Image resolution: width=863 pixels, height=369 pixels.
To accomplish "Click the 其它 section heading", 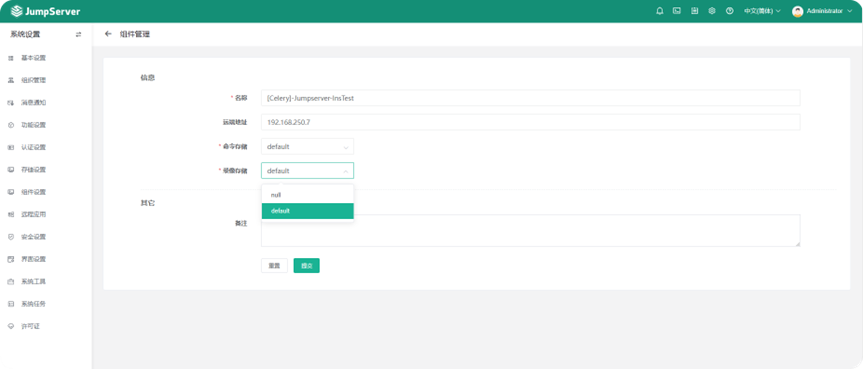I will click(148, 203).
